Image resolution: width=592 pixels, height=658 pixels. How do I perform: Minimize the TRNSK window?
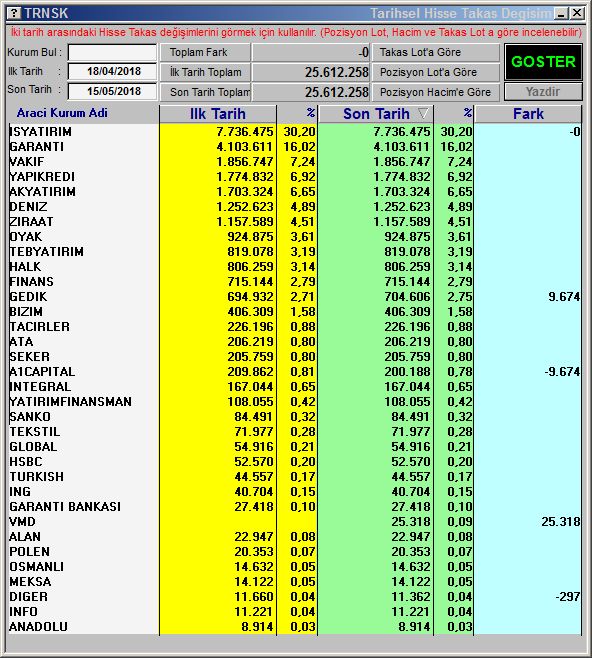pyautogui.click(x=561, y=13)
